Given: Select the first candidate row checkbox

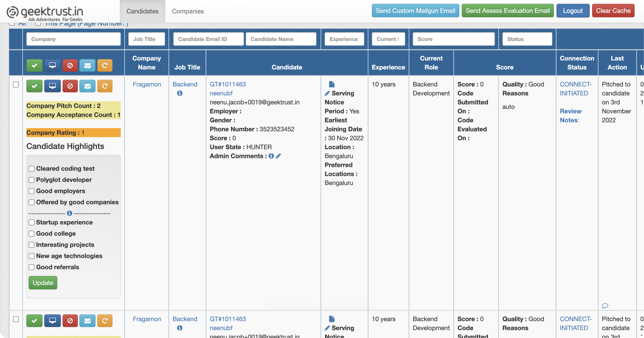Looking at the screenshot, I should [16, 84].
